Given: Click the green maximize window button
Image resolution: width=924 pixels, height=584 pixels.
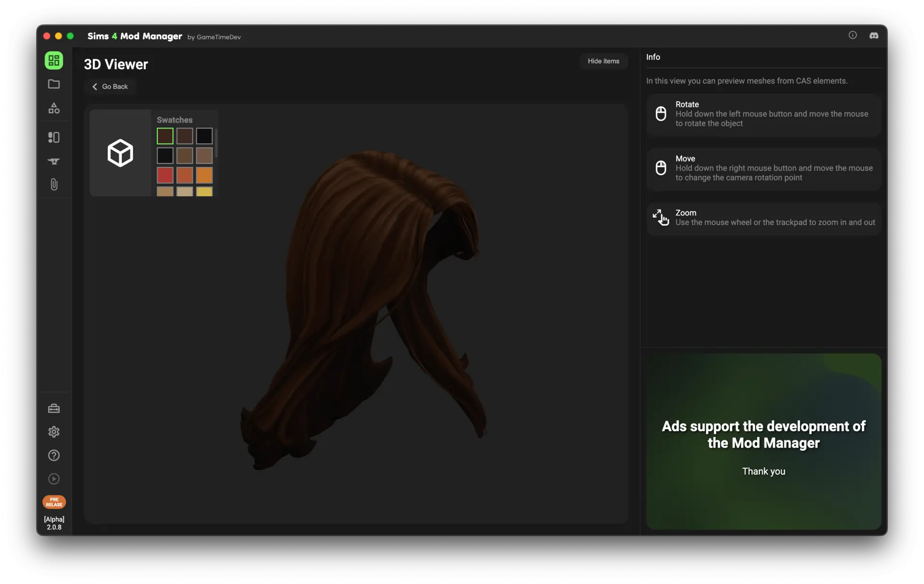Looking at the screenshot, I should tap(70, 36).
